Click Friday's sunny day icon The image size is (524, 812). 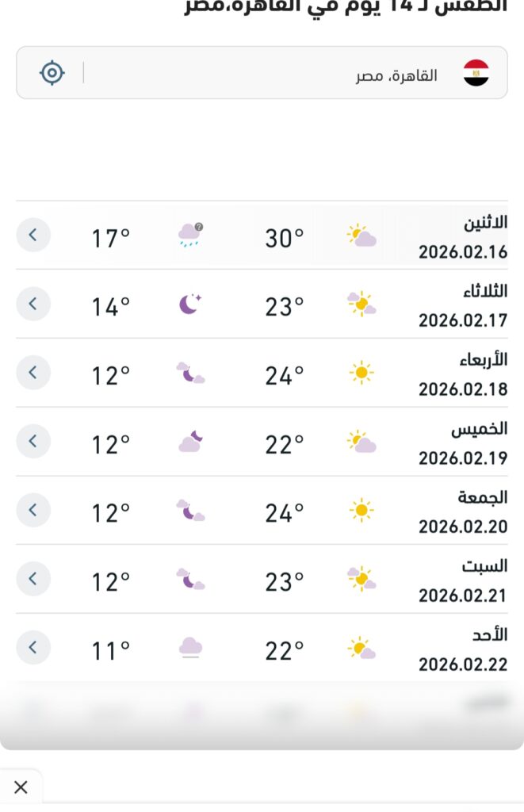coord(361,511)
